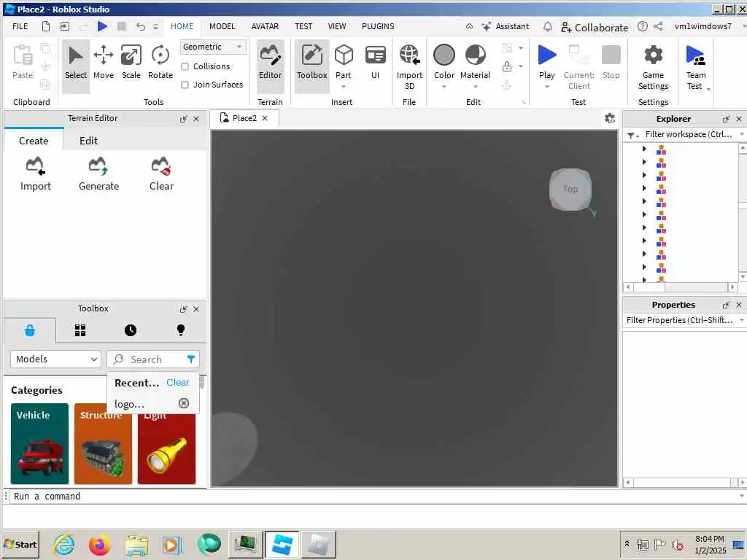Switch to the VIEW ribbon tab
Screen dimensions: 747x560
[x=337, y=26]
